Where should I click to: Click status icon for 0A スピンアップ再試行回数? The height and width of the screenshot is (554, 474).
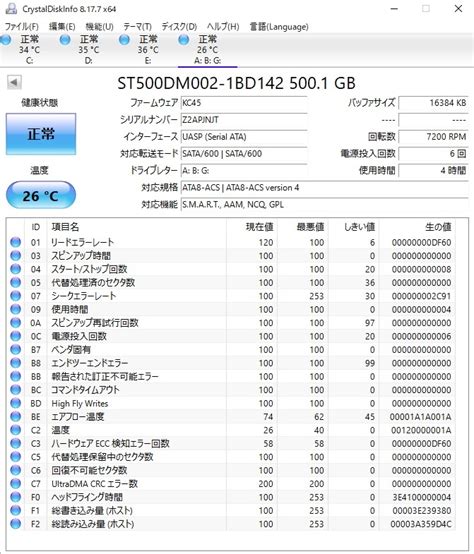pos(16,323)
